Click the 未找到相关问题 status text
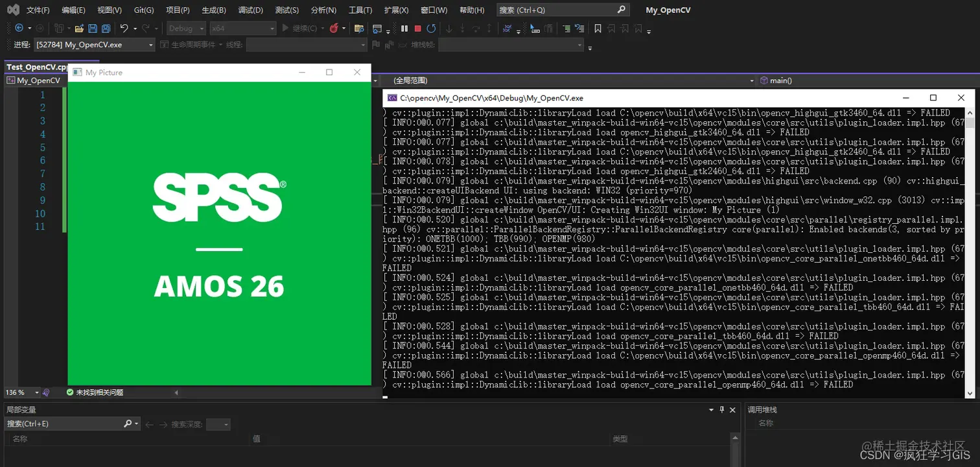This screenshot has width=980, height=467. (99, 392)
